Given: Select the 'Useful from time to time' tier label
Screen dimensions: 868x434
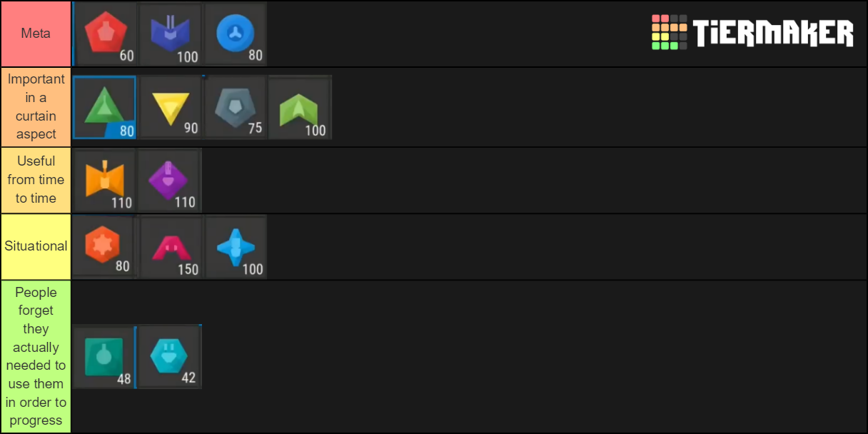Looking at the screenshot, I should (35, 179).
